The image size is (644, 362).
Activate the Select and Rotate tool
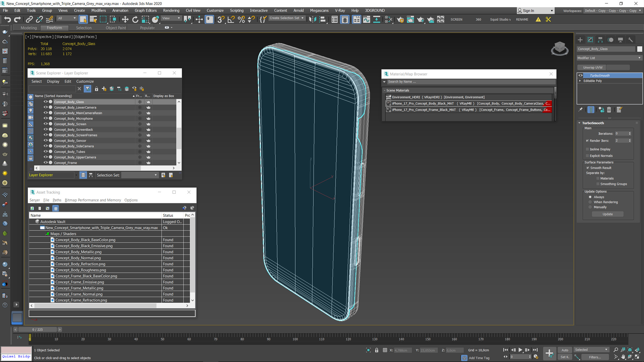(135, 19)
